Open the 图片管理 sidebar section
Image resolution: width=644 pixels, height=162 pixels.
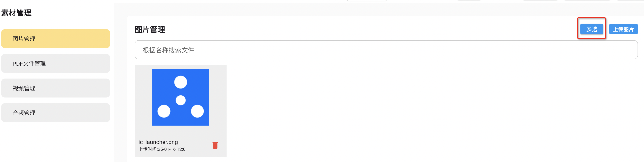pyautogui.click(x=55, y=39)
